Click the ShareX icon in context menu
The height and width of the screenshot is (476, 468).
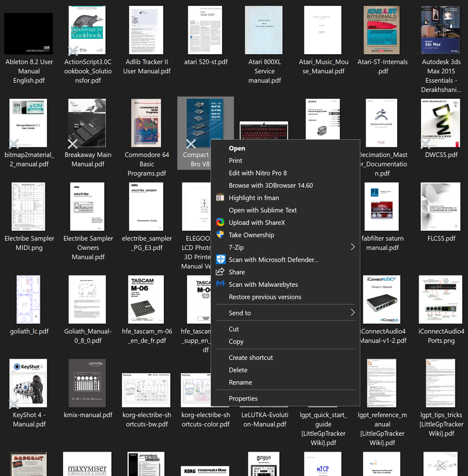(x=220, y=223)
